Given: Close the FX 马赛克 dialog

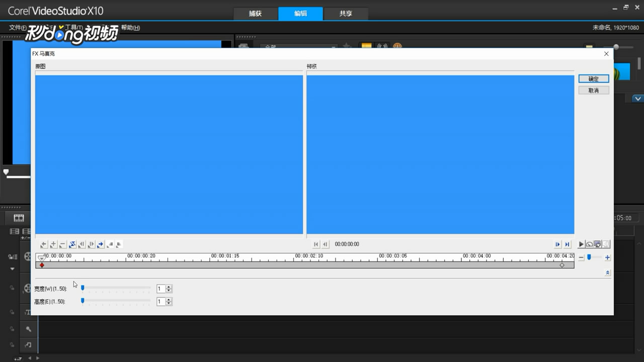Looking at the screenshot, I should click(606, 54).
